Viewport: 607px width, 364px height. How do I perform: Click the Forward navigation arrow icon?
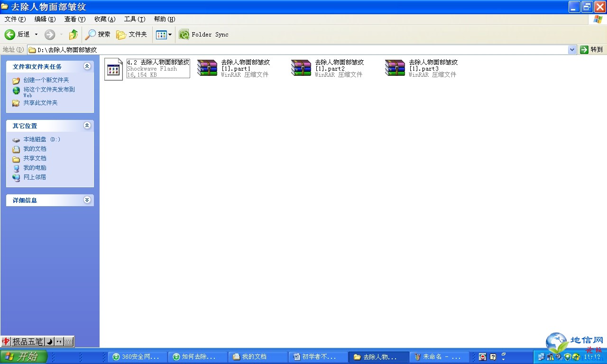(x=50, y=35)
